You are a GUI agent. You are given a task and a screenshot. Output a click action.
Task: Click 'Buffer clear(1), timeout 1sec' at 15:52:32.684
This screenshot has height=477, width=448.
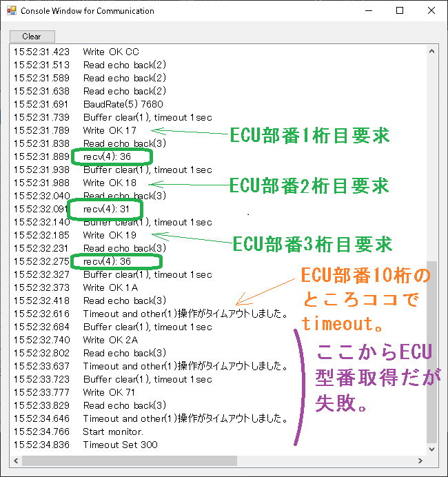[x=147, y=327]
